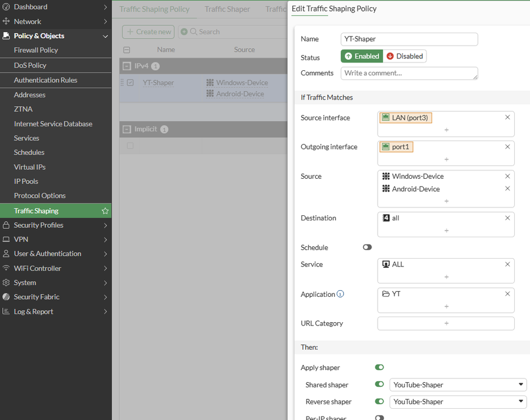Remove the Windows-Device source entry

pos(508,176)
